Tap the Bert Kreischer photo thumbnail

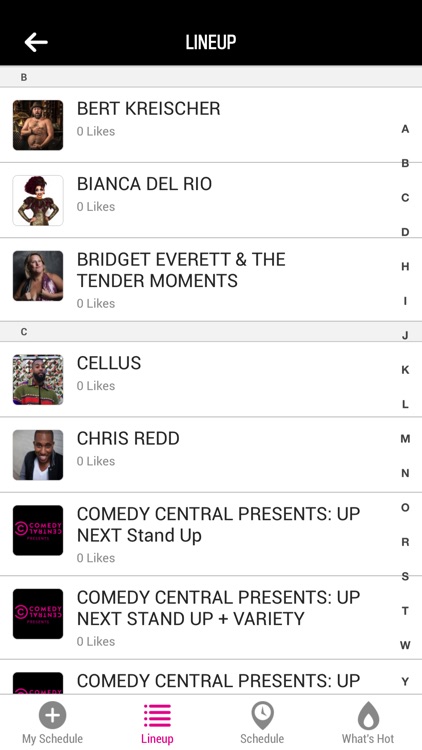click(x=38, y=125)
